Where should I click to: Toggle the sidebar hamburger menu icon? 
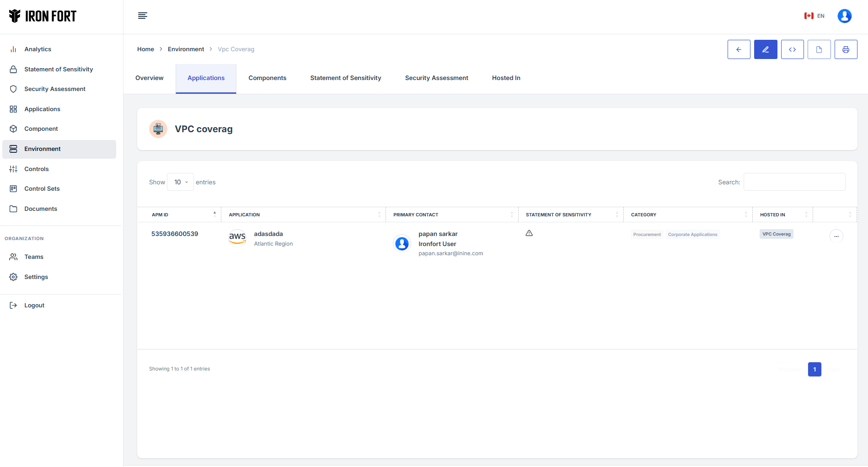(143, 16)
